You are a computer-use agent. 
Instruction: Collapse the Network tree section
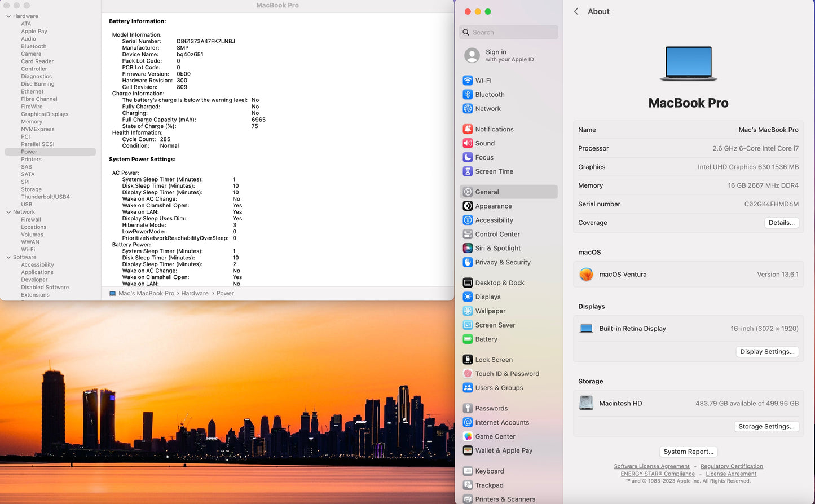[8, 212]
